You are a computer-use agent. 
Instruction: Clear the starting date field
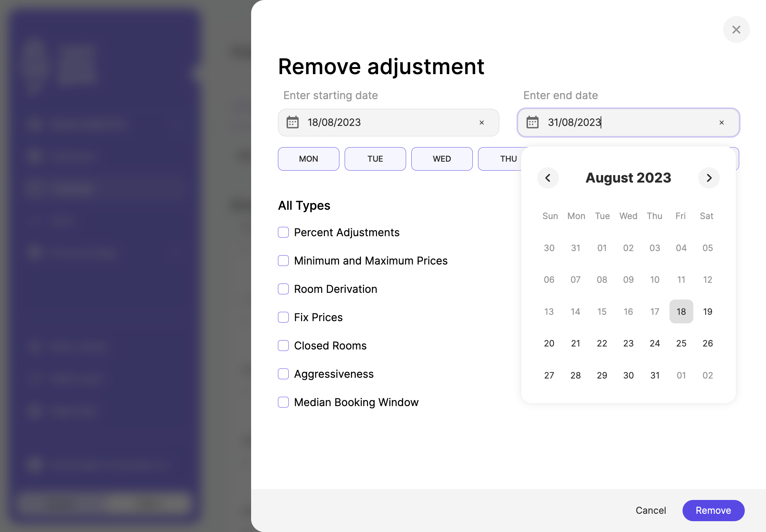pos(482,123)
